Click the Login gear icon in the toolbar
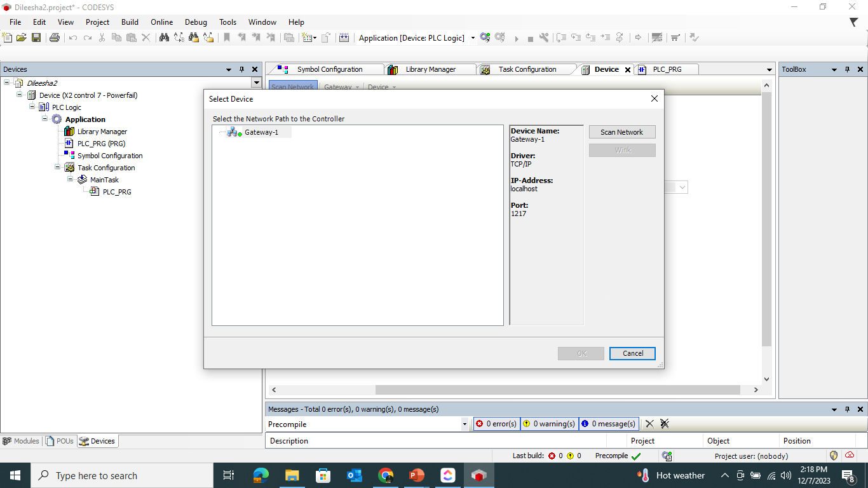Image resolution: width=868 pixels, height=488 pixels. tap(485, 38)
